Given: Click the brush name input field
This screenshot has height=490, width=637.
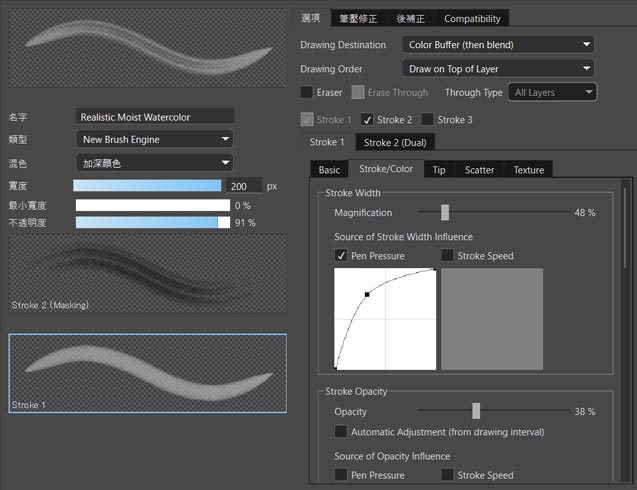Looking at the screenshot, I should click(x=155, y=117).
